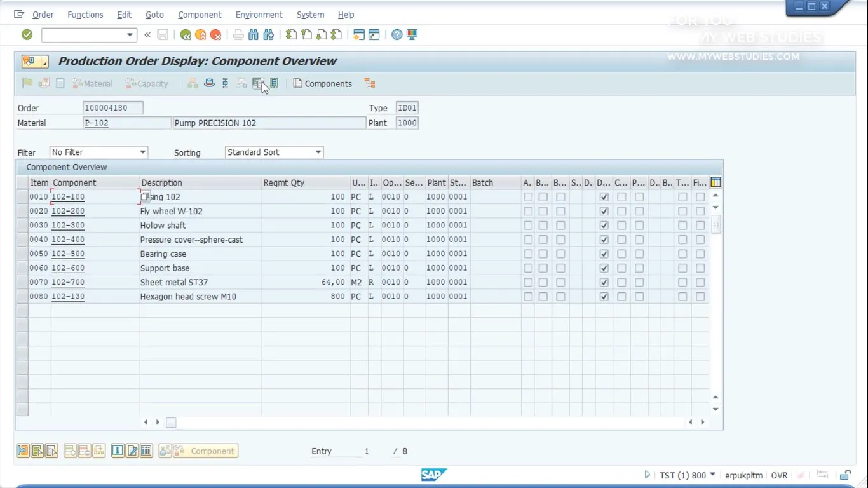Screen dimensions: 868x488
Task: Click the Next Page icon
Action: click(322, 35)
